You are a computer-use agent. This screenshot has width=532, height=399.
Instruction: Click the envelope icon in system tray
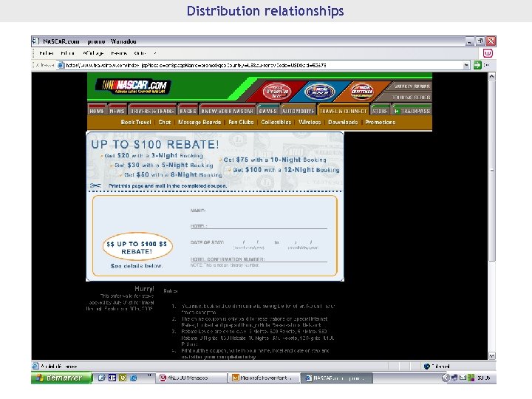point(463,378)
